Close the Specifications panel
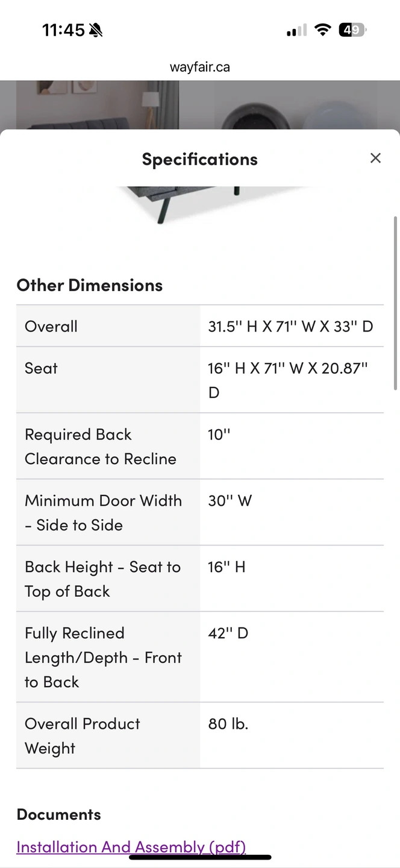The image size is (400, 868). (x=375, y=158)
